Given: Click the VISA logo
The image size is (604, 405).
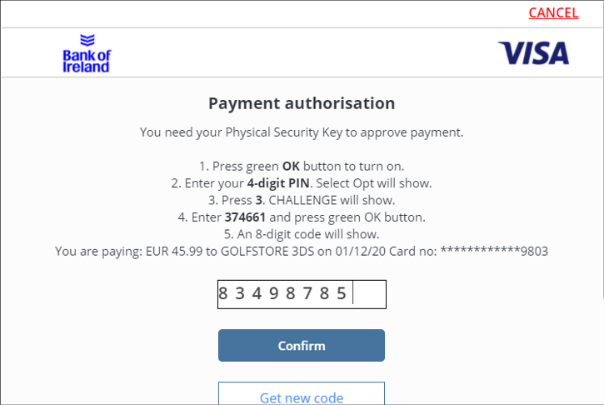Looking at the screenshot, I should coord(533,53).
